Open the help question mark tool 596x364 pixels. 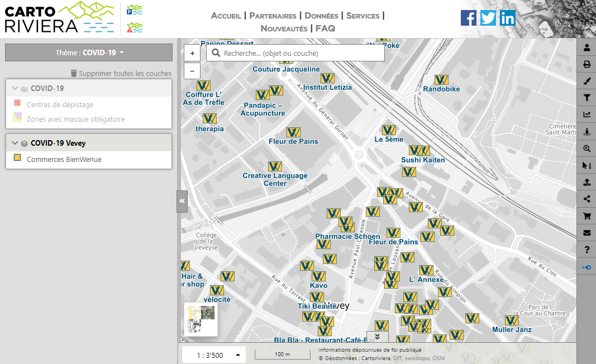(x=587, y=250)
